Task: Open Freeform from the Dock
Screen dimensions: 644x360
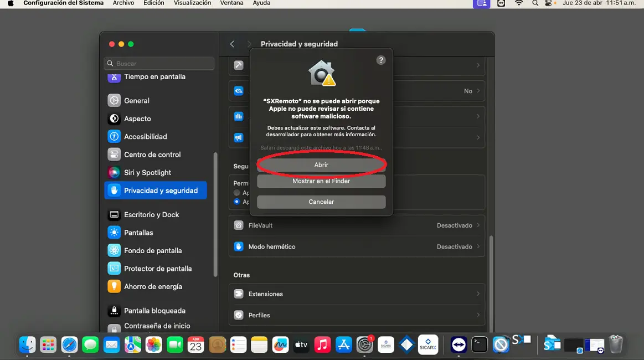Action: (281, 345)
